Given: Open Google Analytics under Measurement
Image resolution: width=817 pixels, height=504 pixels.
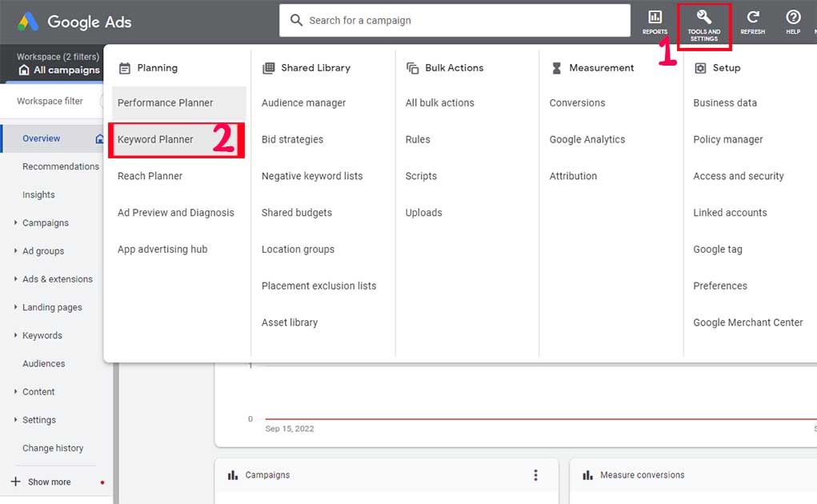Looking at the screenshot, I should pyautogui.click(x=587, y=139).
